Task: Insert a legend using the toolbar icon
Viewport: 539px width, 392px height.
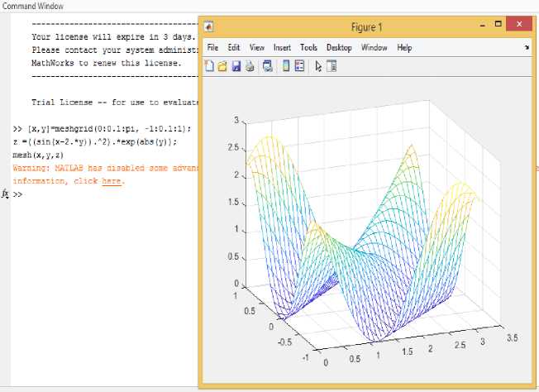Action: coord(298,66)
